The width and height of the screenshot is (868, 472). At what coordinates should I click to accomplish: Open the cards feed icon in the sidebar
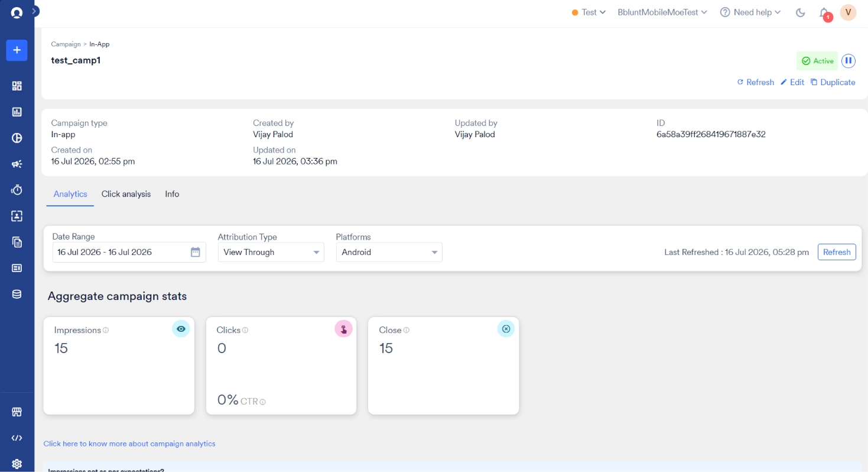tap(17, 268)
